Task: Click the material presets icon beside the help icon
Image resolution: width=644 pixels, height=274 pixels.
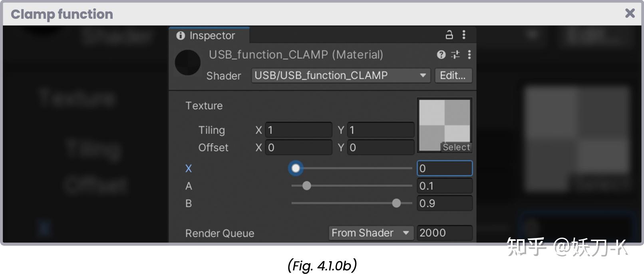Action: [x=455, y=55]
